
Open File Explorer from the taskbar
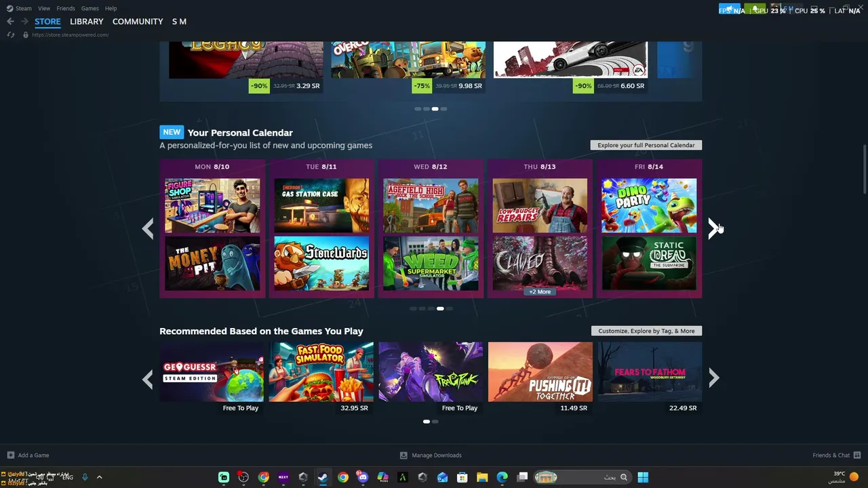pos(482,477)
